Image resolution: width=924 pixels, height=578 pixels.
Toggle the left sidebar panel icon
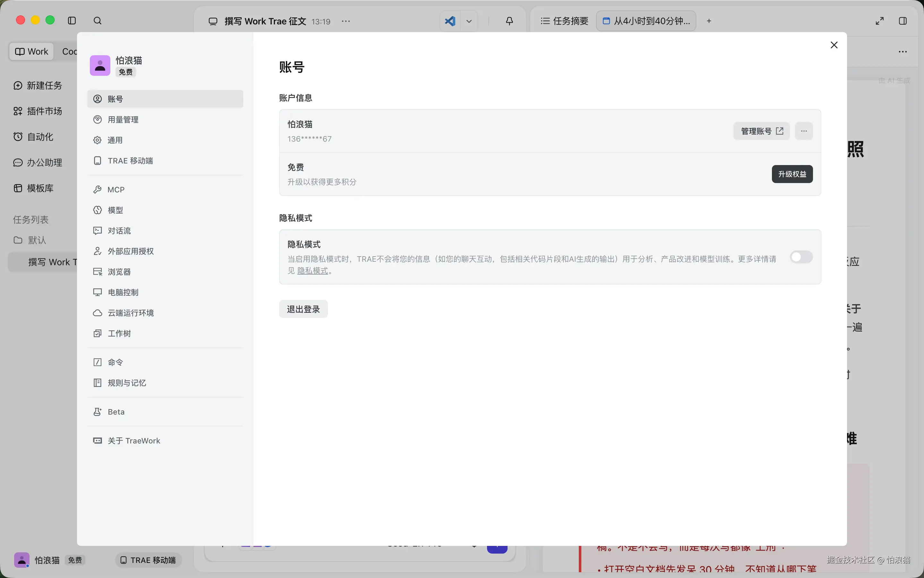[72, 21]
